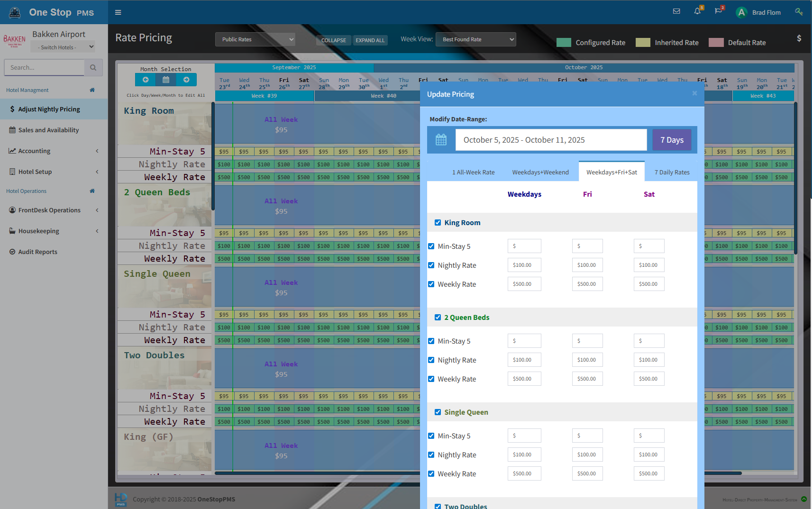Screen dimensions: 812x509
Task: Click the dollar sign icon top right
Action: (799, 38)
